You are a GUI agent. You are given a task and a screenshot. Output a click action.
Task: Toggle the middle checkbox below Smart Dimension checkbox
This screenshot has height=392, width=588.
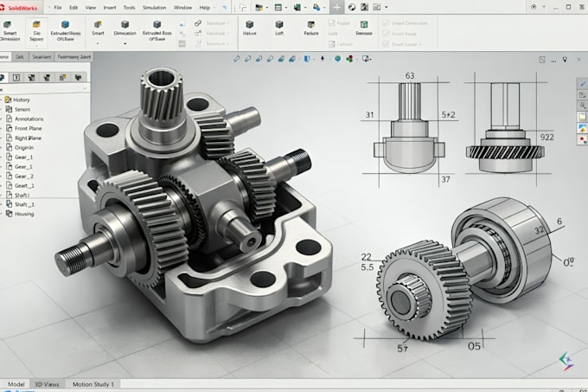click(386, 34)
